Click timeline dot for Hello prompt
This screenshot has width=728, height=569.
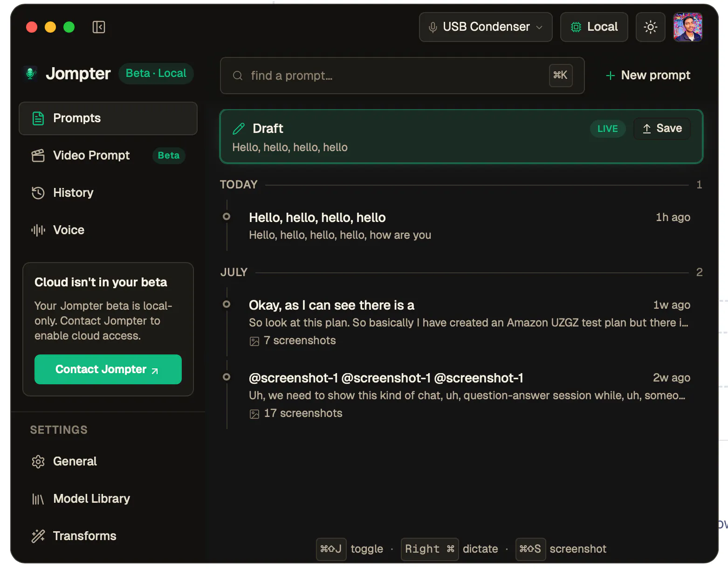(x=227, y=216)
